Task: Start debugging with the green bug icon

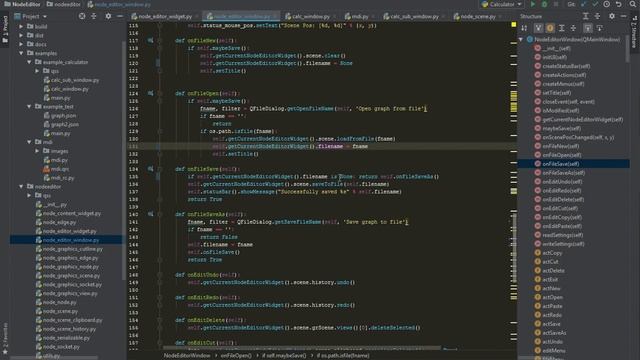Action: (544, 4)
